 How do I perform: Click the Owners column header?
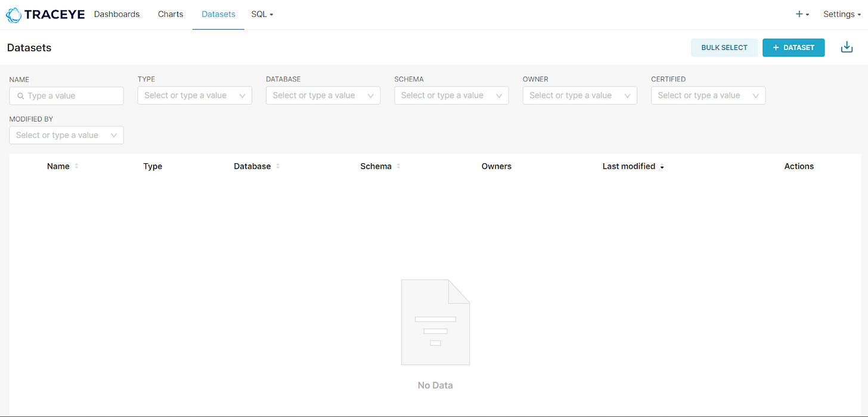497,166
